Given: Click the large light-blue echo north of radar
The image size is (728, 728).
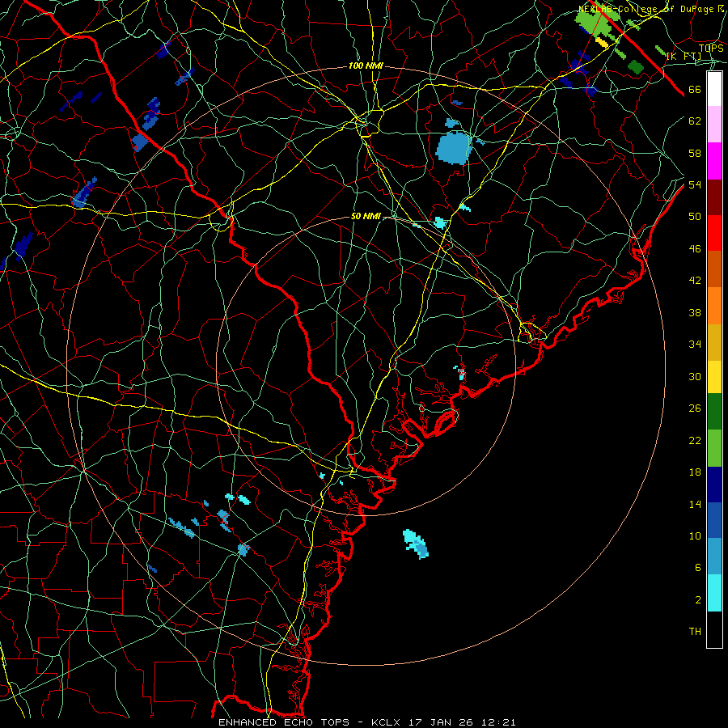Looking at the screenshot, I should pos(453,148).
